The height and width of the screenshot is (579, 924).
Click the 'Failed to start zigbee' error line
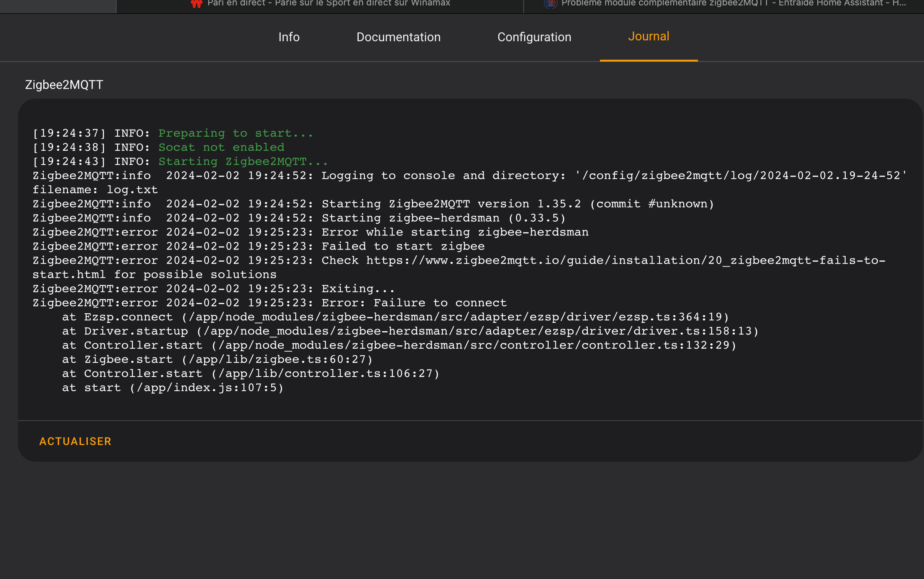pos(403,247)
